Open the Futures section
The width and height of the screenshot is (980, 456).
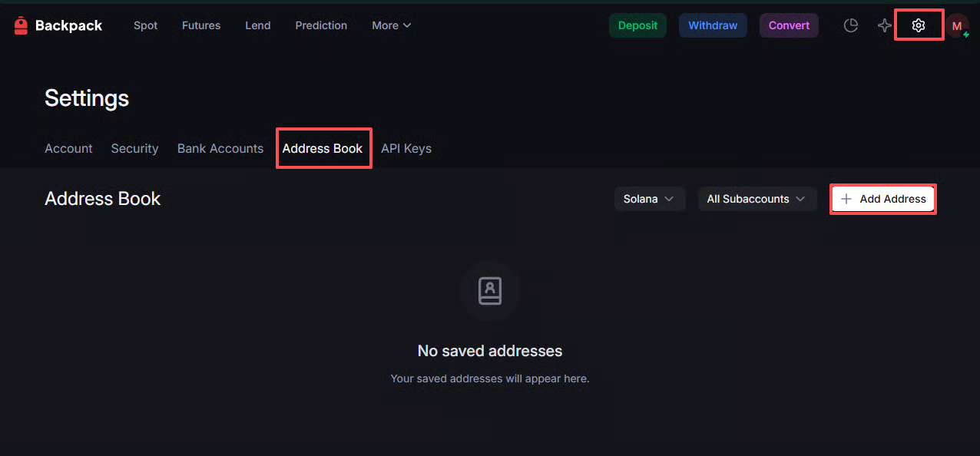coord(201,25)
